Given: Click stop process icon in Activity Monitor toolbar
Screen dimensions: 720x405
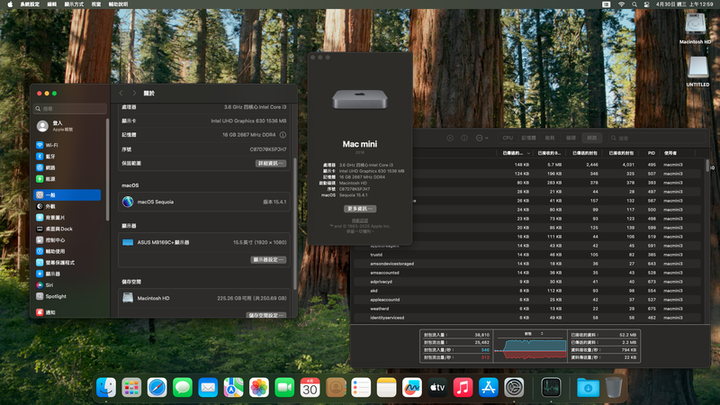Looking at the screenshot, I should pos(450,138).
